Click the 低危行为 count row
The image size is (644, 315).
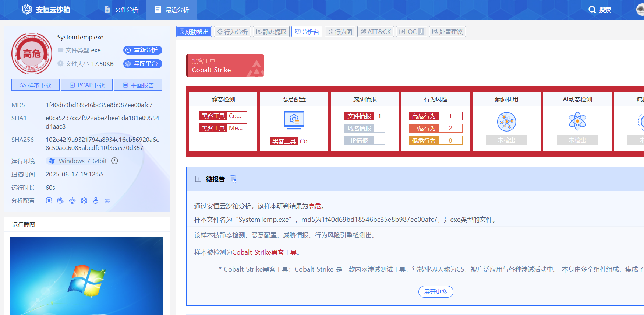(436, 140)
